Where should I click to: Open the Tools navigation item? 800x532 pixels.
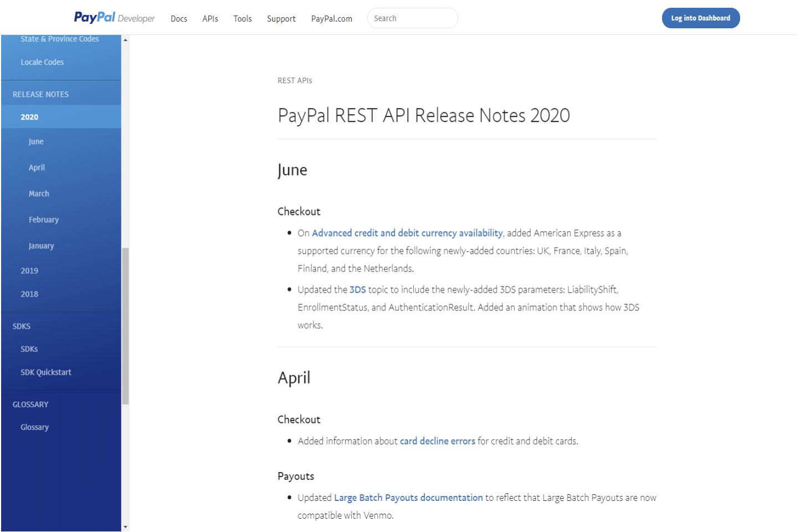(x=242, y=19)
